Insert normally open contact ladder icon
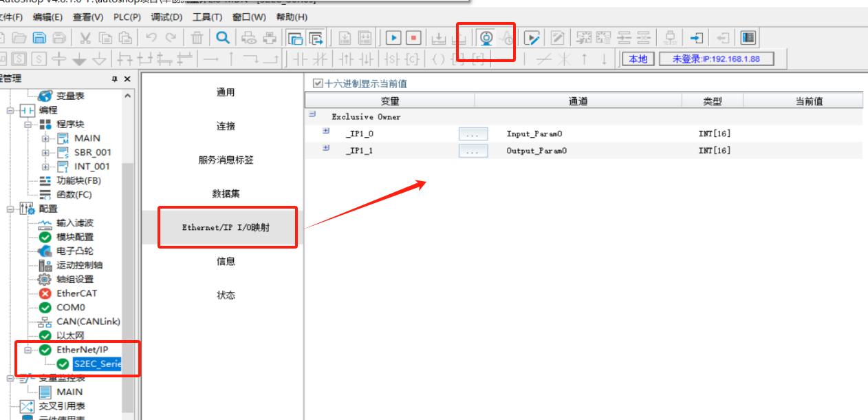The height and width of the screenshot is (420, 868). [301, 59]
